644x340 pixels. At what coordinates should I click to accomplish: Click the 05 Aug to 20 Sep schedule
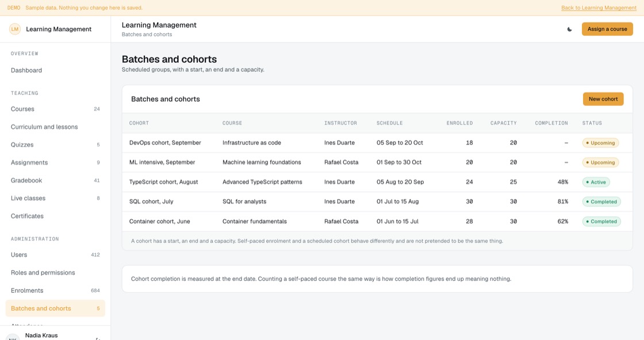400,182
